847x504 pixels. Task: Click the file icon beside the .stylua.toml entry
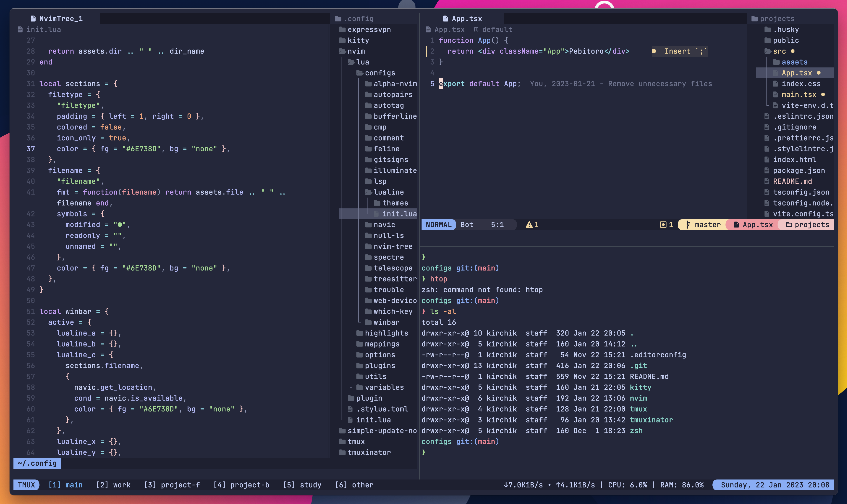(350, 409)
